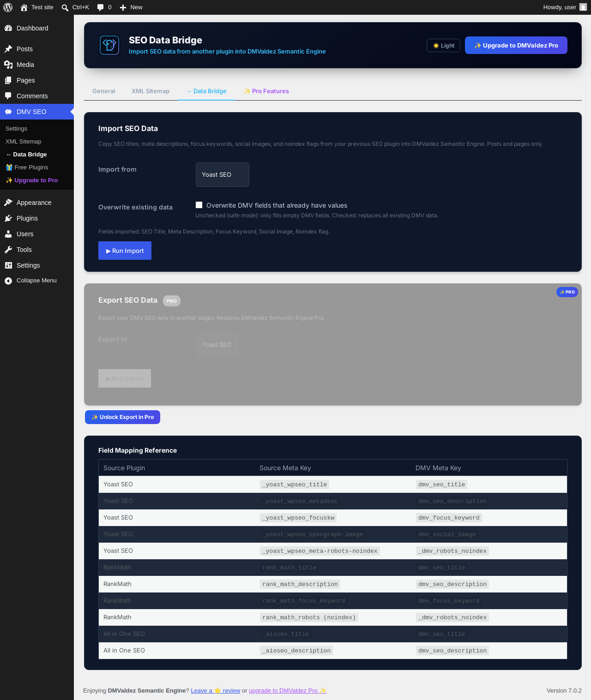This screenshot has height=700, width=591.
Task: Click the SEO Data Bridge logo icon
Action: click(109, 45)
